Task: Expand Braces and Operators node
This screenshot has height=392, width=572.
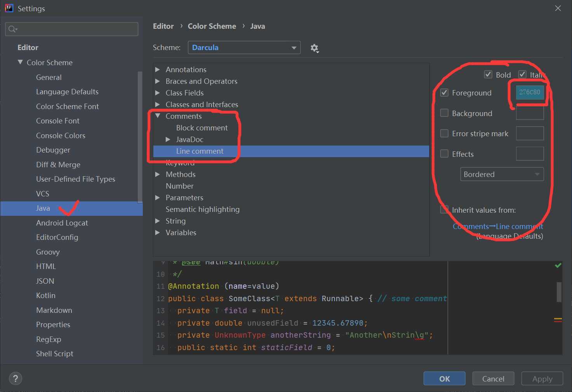Action: [x=158, y=81]
